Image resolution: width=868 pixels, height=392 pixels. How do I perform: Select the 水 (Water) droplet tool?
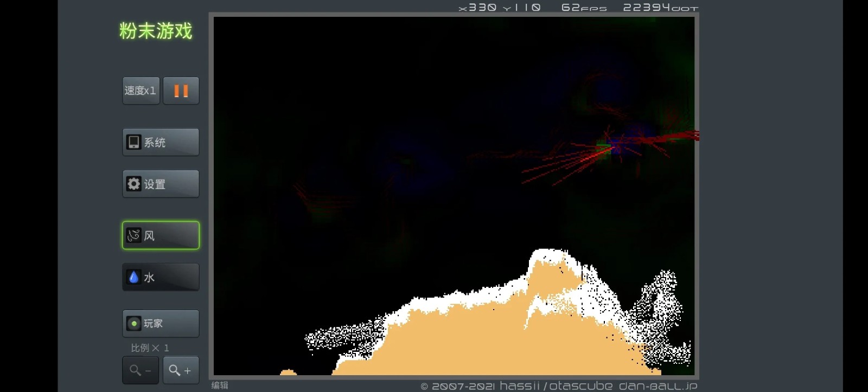[161, 277]
